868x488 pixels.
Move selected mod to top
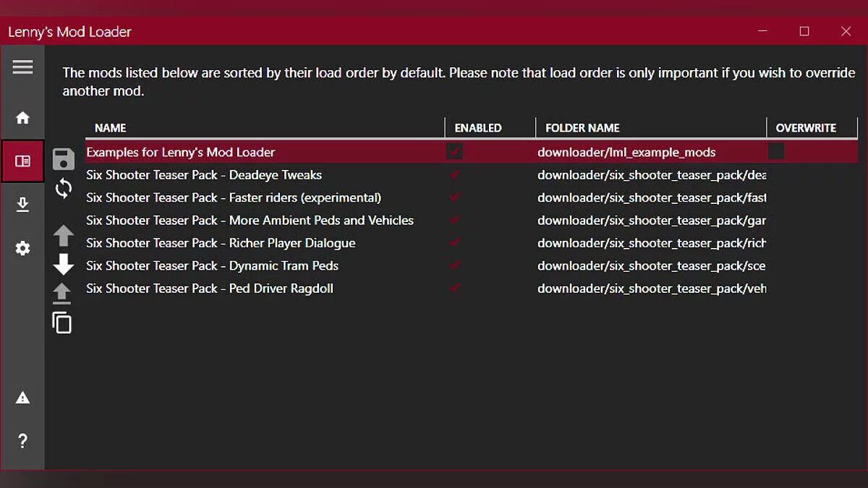[63, 293]
